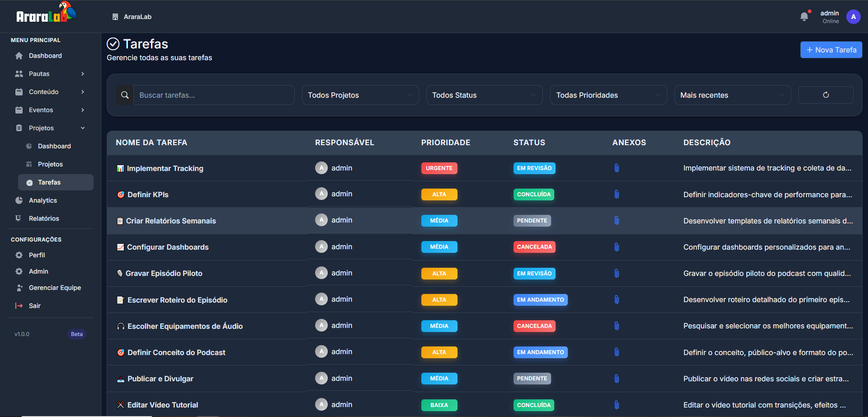Click the building icon beside AraraLab
Viewport: 868px width, 417px height.
115,17
